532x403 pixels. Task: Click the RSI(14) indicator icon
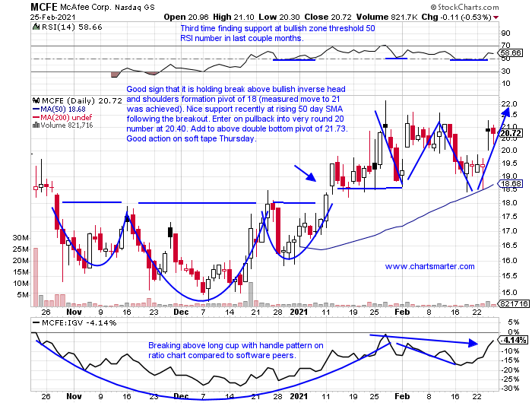pyautogui.click(x=36, y=27)
